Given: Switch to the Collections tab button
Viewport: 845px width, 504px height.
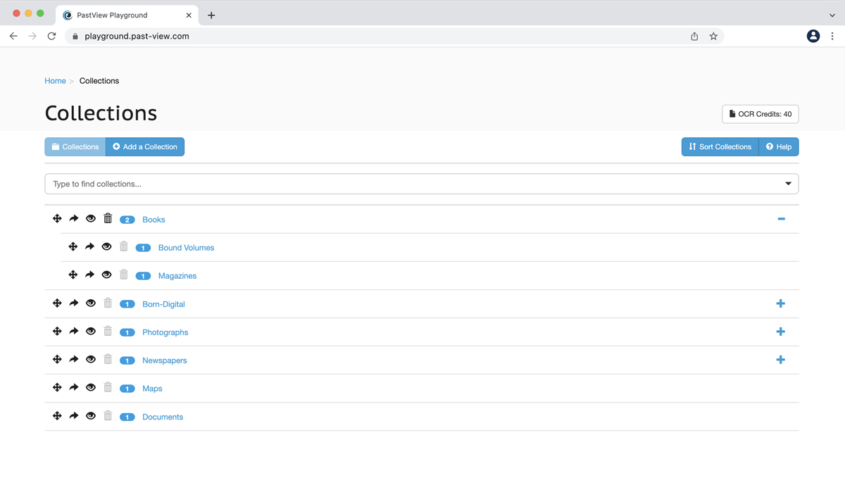Looking at the screenshot, I should click(x=75, y=146).
